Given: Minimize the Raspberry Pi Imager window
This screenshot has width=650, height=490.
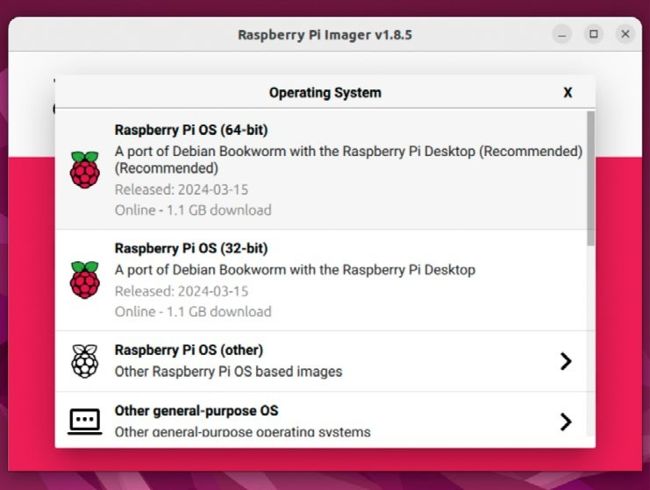Looking at the screenshot, I should pos(562,34).
